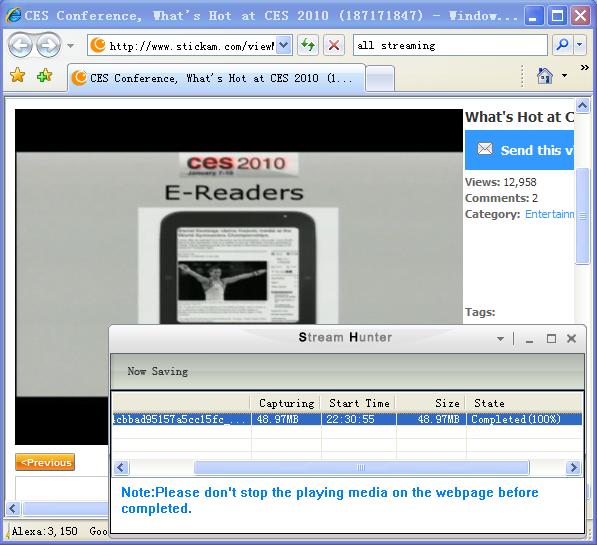Click the orange Previous button
The image size is (597, 545).
point(45,462)
